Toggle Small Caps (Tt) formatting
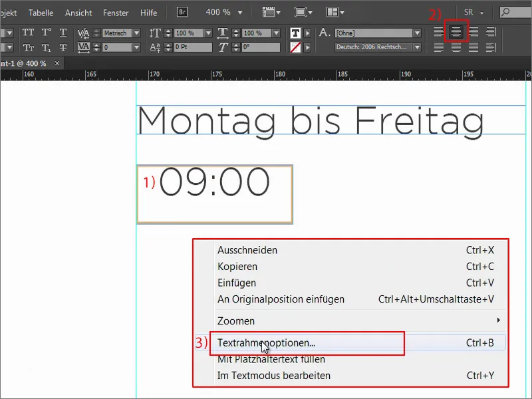This screenshot has height=399, width=532. coord(28,48)
